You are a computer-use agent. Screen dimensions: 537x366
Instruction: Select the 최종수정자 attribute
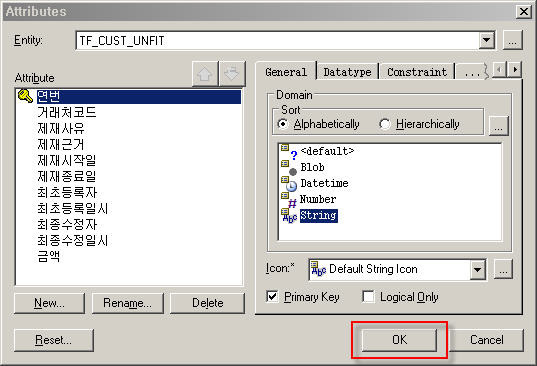click(x=67, y=225)
